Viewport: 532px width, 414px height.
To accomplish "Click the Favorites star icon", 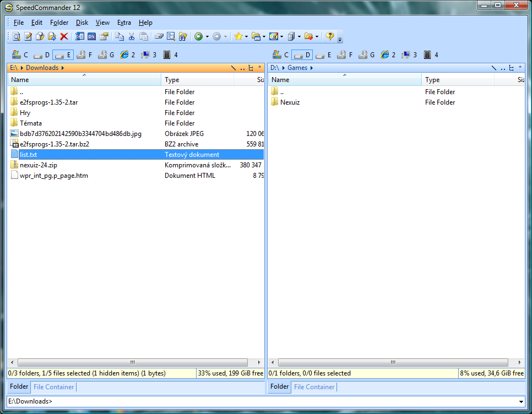I will click(x=238, y=36).
